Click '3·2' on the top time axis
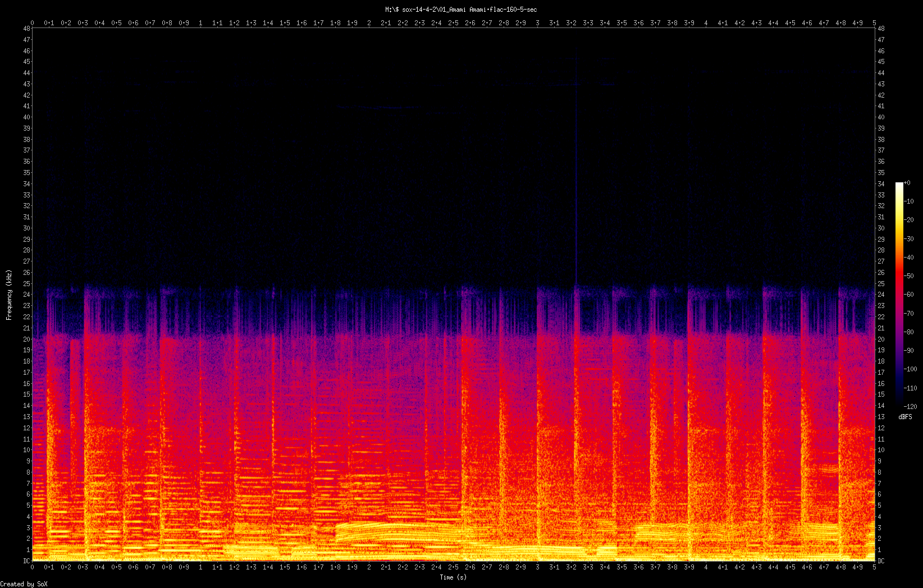Screen dimensions: 923x588 tap(571, 23)
